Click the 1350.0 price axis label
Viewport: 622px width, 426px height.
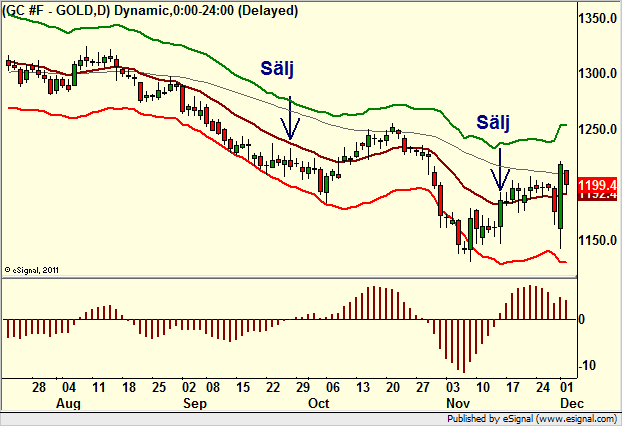coord(597,18)
